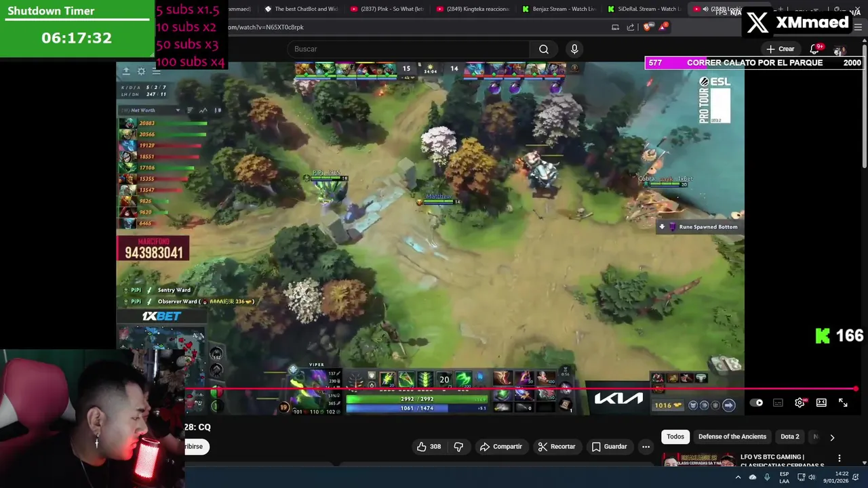Open more actions three-dot menu below video

pyautogui.click(x=646, y=447)
